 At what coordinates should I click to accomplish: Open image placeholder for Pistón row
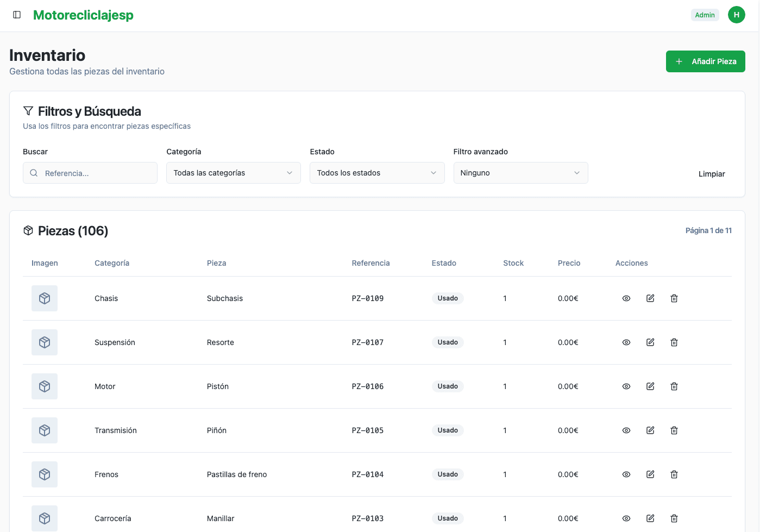point(45,386)
